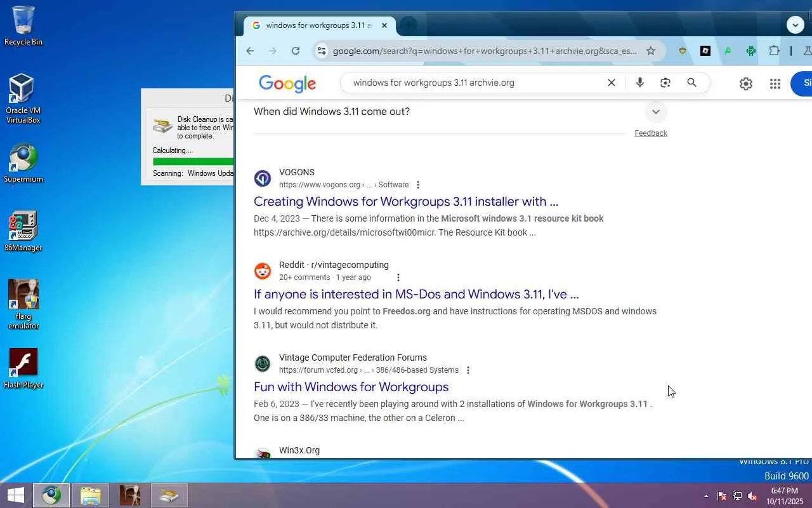Launch the 86Manager desktop shortcut
812x508 pixels.
pos(23,232)
